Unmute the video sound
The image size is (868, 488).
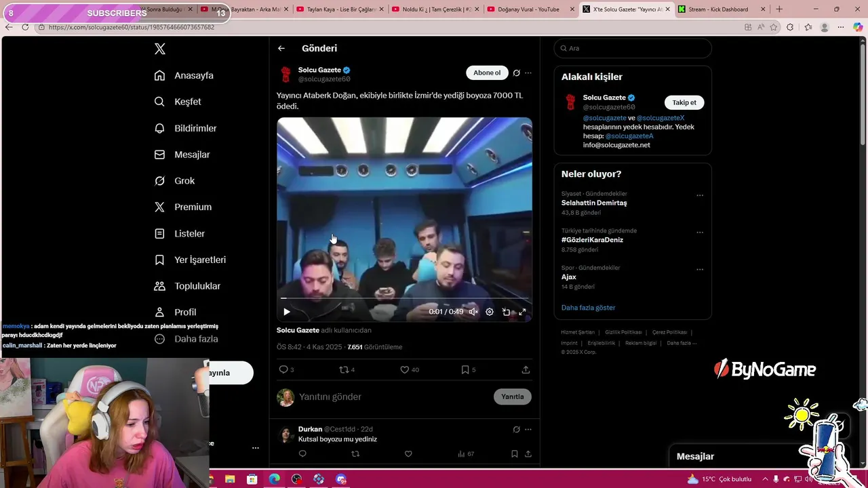(473, 312)
